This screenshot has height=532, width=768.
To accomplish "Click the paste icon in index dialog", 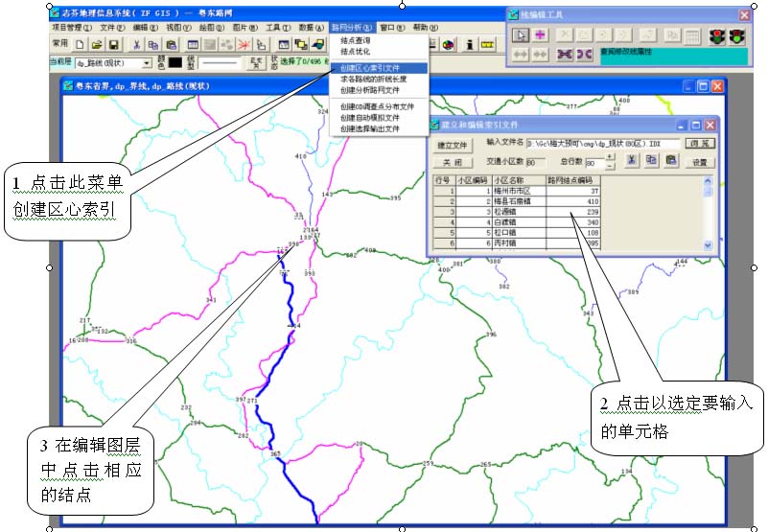I will click(x=672, y=160).
